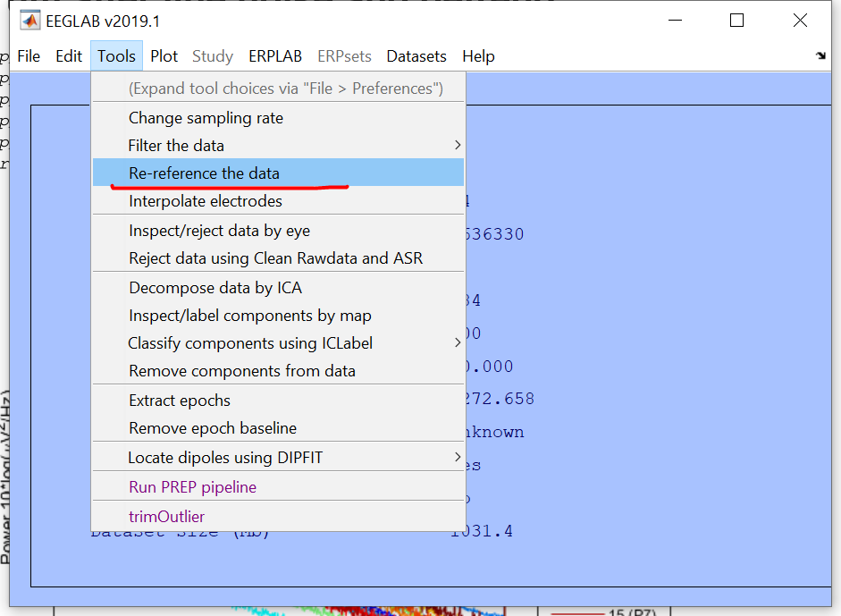Click the MATLAB logo in the title bar
Image resolution: width=841 pixels, height=616 pixels.
(x=29, y=19)
